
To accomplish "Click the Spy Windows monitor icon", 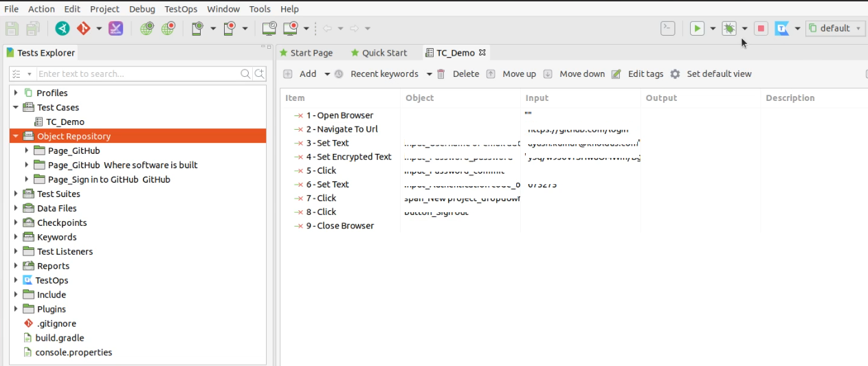I will (x=269, y=29).
